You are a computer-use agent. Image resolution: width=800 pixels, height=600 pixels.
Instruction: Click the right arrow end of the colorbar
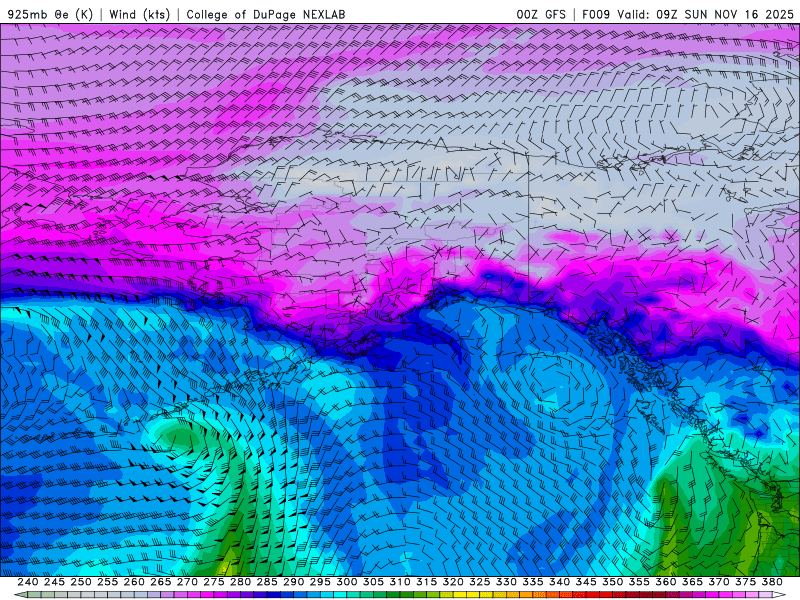click(779, 595)
